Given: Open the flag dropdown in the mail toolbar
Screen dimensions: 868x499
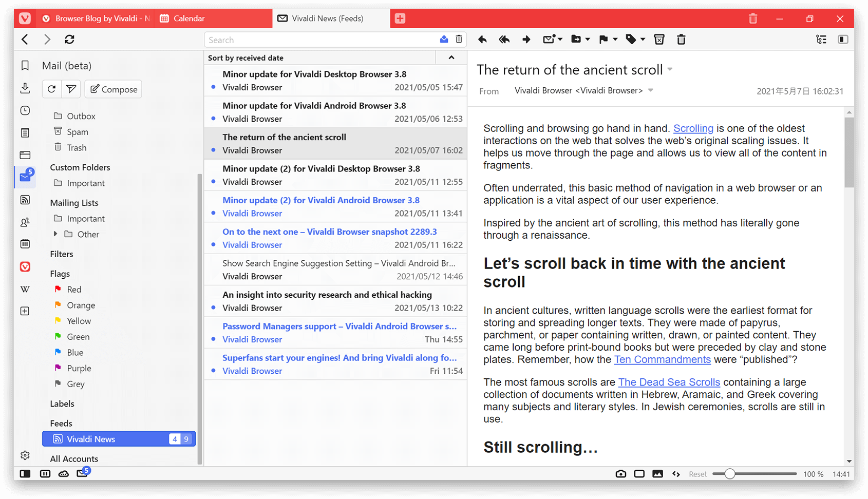Looking at the screenshot, I should pos(615,39).
